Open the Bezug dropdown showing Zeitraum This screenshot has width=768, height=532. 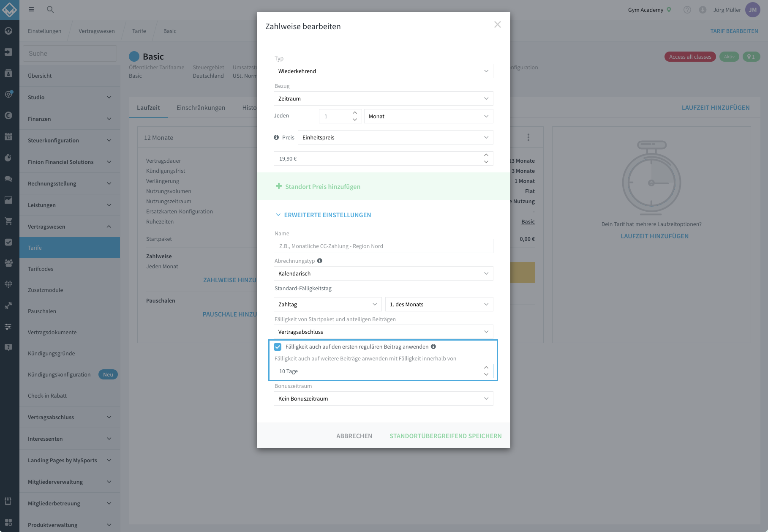click(384, 98)
